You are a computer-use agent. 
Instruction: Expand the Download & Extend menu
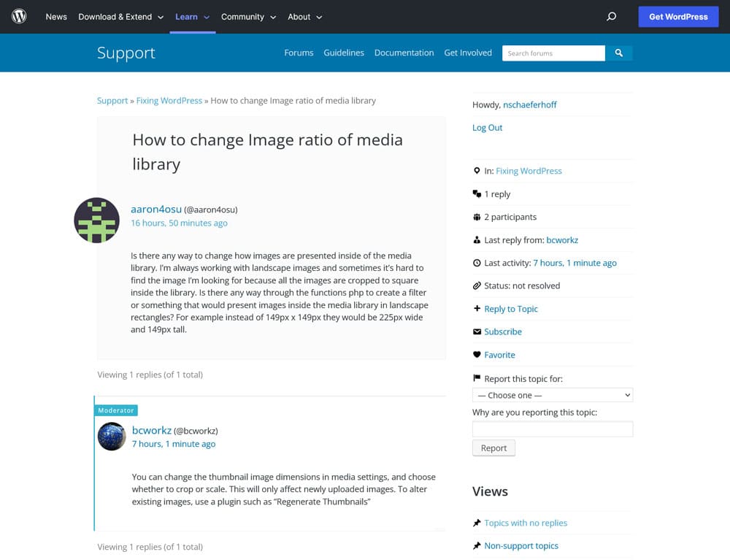[x=120, y=17]
